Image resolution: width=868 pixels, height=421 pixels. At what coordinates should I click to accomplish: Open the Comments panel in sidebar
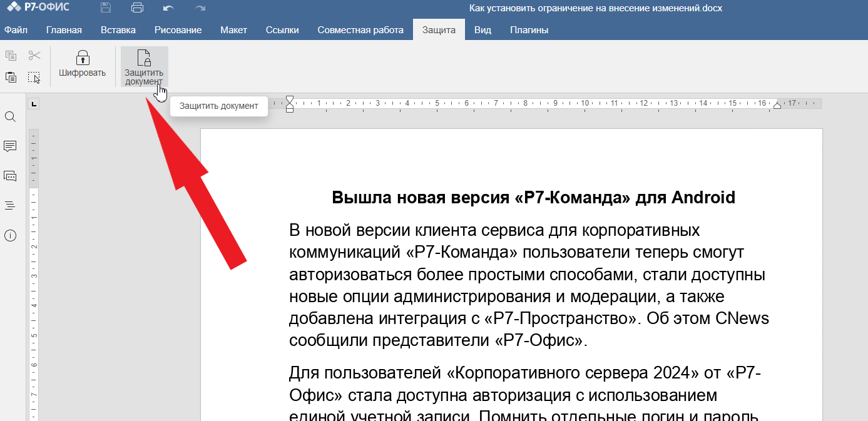coord(11,146)
